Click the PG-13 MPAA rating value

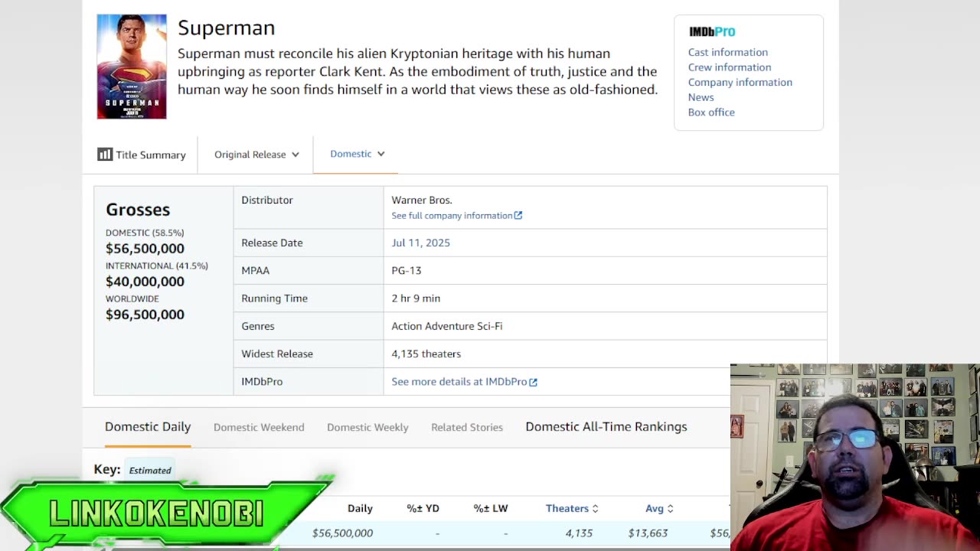coord(407,270)
